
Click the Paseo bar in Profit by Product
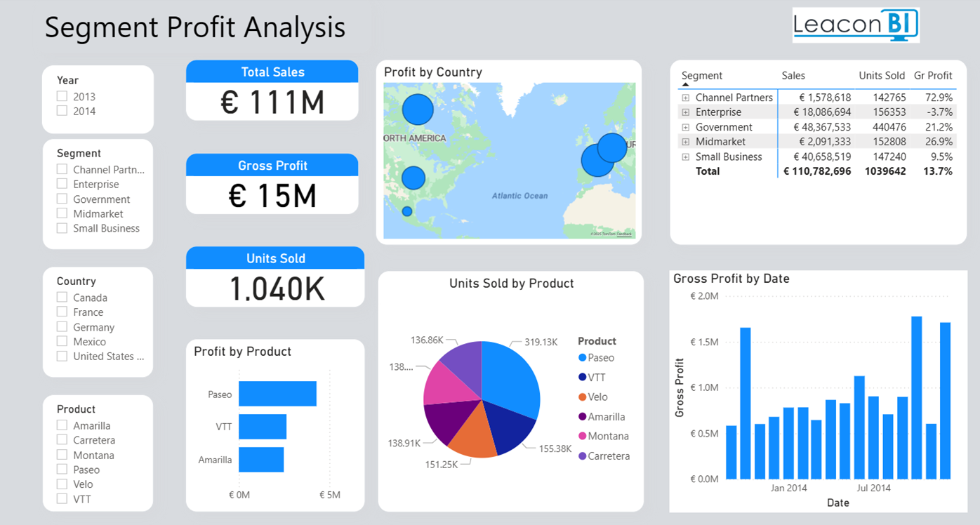(277, 394)
